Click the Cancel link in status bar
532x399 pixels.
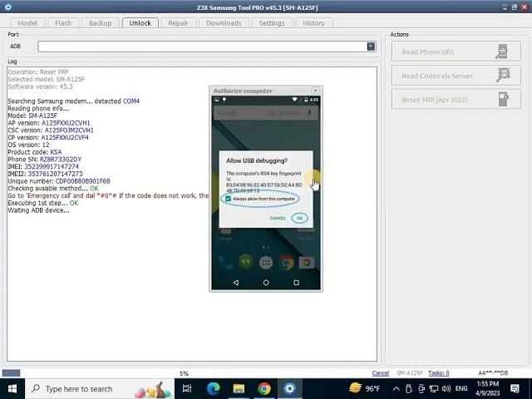point(381,373)
